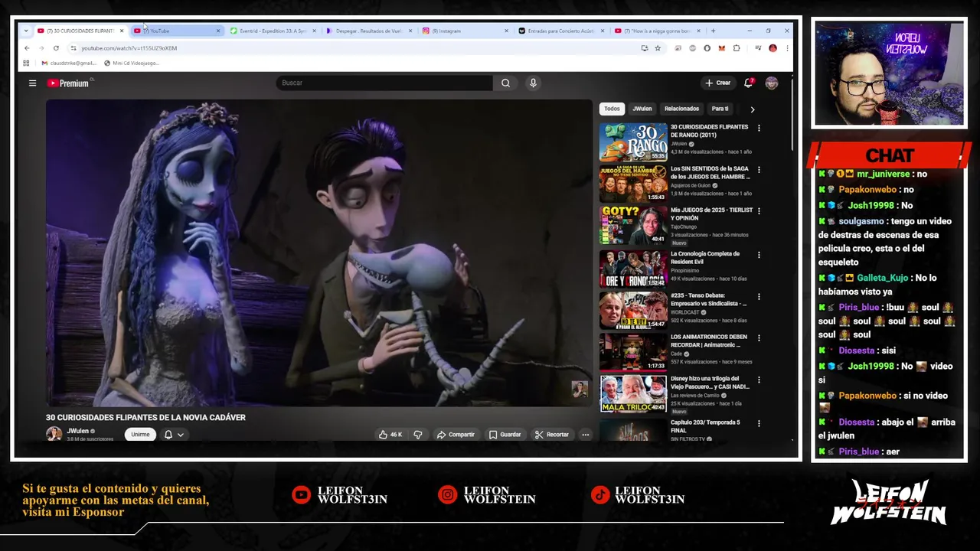Click the Crear create button
The height and width of the screenshot is (551, 980).
pyautogui.click(x=718, y=83)
